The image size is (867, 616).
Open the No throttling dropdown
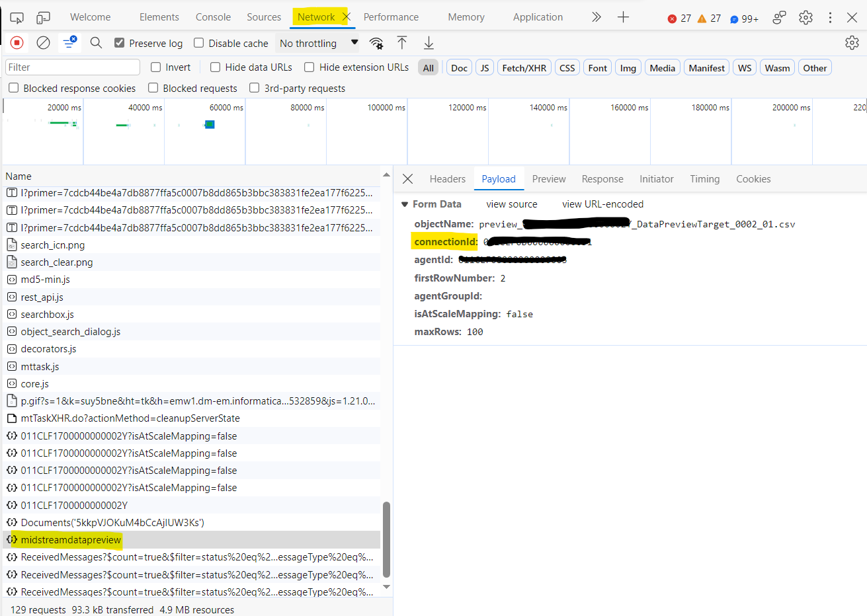pos(319,43)
